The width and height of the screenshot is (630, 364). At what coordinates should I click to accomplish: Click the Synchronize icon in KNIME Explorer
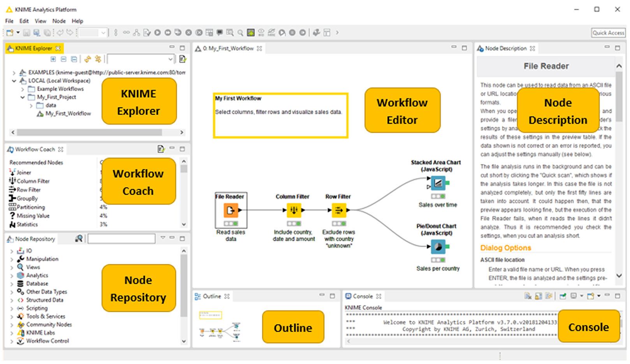(x=88, y=59)
